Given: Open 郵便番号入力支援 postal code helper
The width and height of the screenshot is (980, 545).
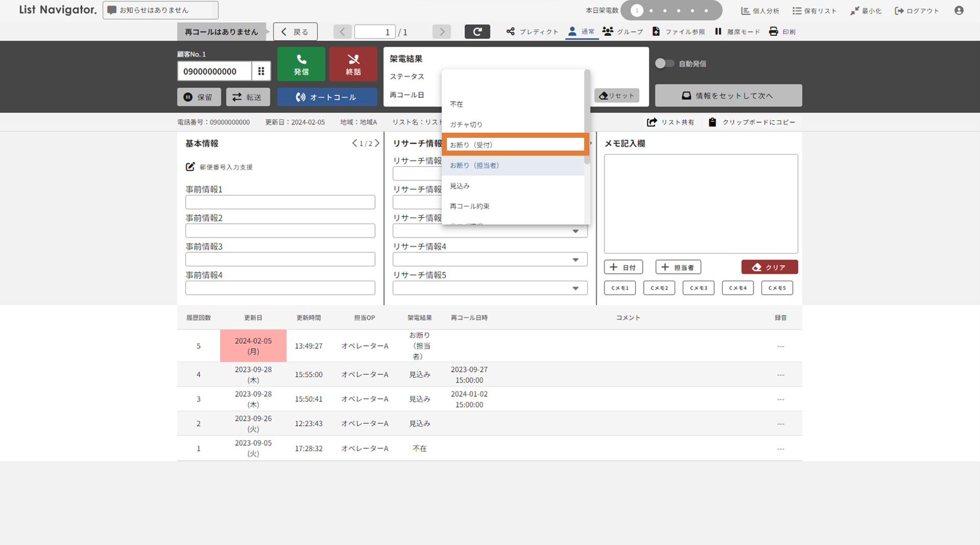Looking at the screenshot, I should pyautogui.click(x=219, y=167).
